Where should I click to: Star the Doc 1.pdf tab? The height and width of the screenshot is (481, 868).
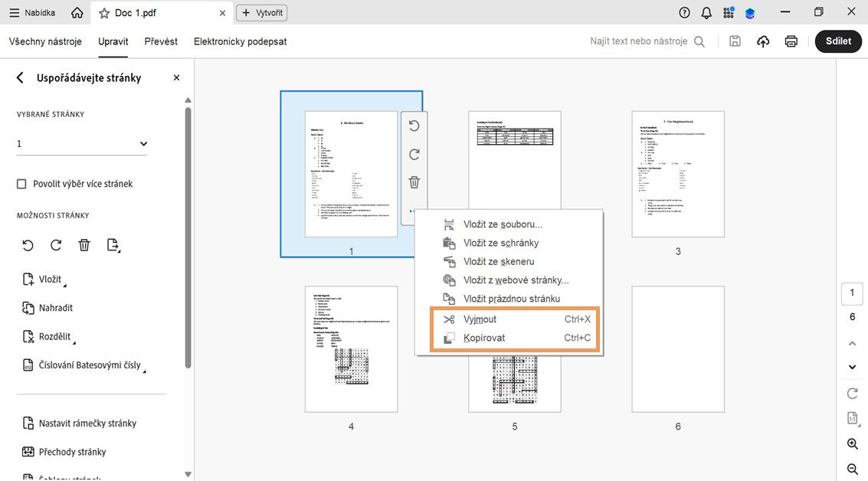(x=104, y=13)
